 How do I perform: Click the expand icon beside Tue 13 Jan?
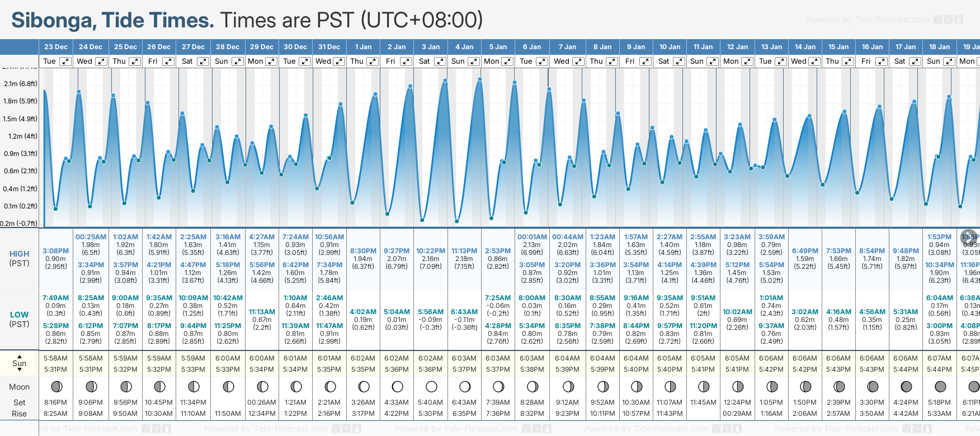[781, 61]
